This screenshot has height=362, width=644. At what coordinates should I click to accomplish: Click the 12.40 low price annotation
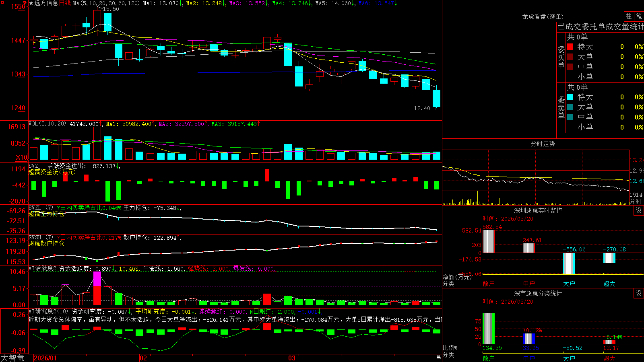[x=422, y=108]
